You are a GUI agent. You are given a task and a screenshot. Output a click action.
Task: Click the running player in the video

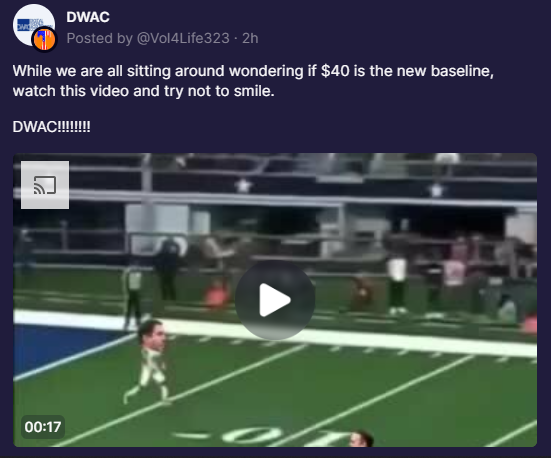point(150,362)
